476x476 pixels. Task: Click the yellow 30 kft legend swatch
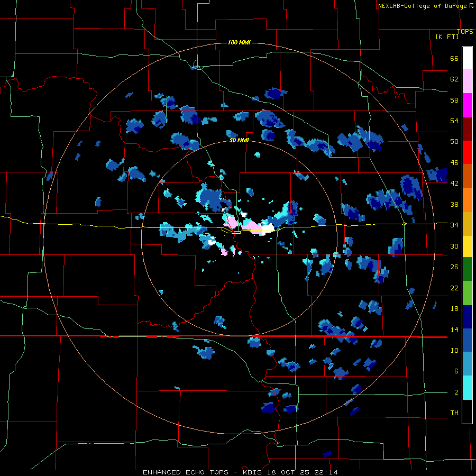click(467, 246)
